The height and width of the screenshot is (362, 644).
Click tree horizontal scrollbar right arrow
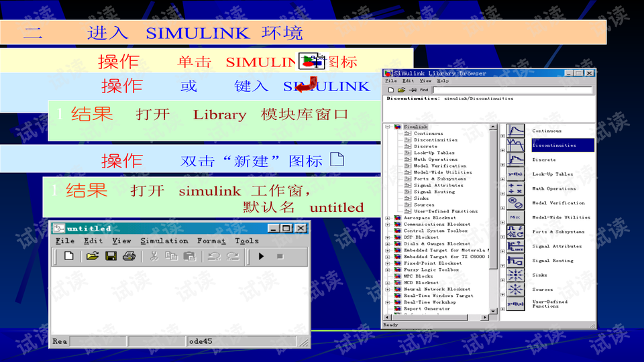(485, 317)
